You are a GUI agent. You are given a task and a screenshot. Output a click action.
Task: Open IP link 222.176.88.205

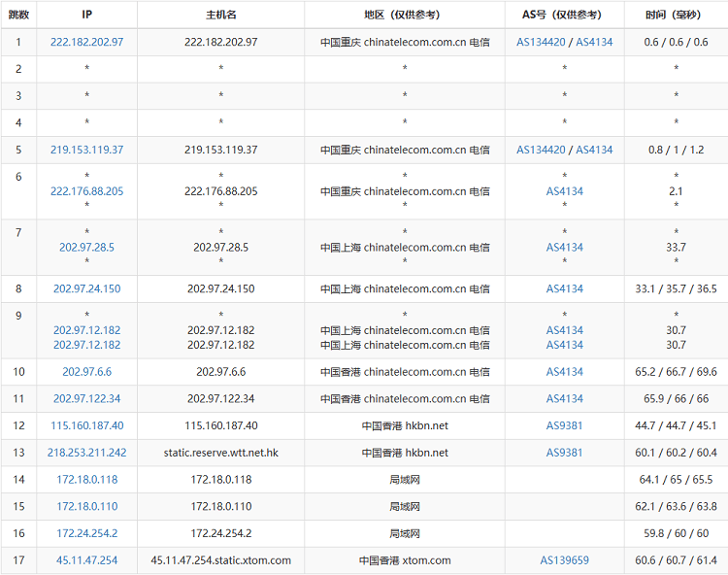coord(86,191)
